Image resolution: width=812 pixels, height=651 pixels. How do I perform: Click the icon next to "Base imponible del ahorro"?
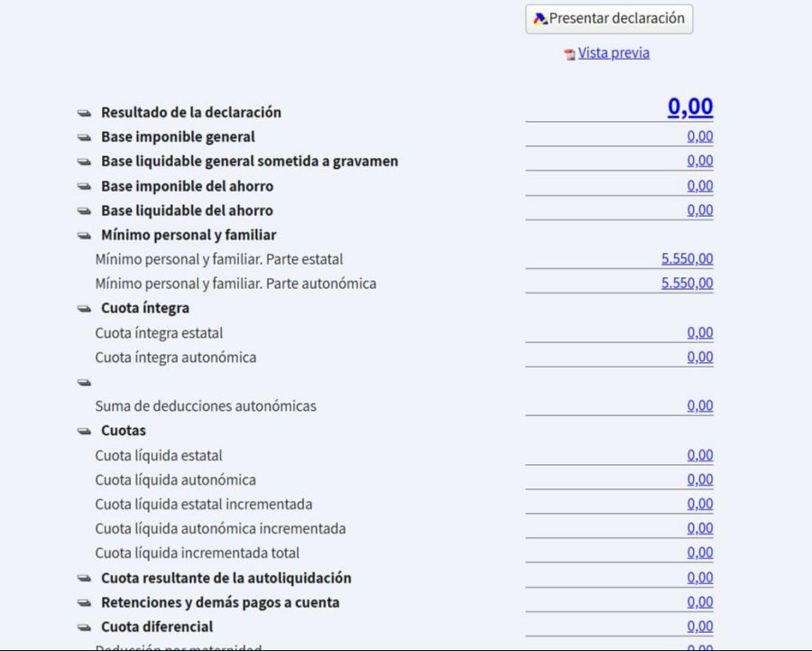pyautogui.click(x=83, y=185)
